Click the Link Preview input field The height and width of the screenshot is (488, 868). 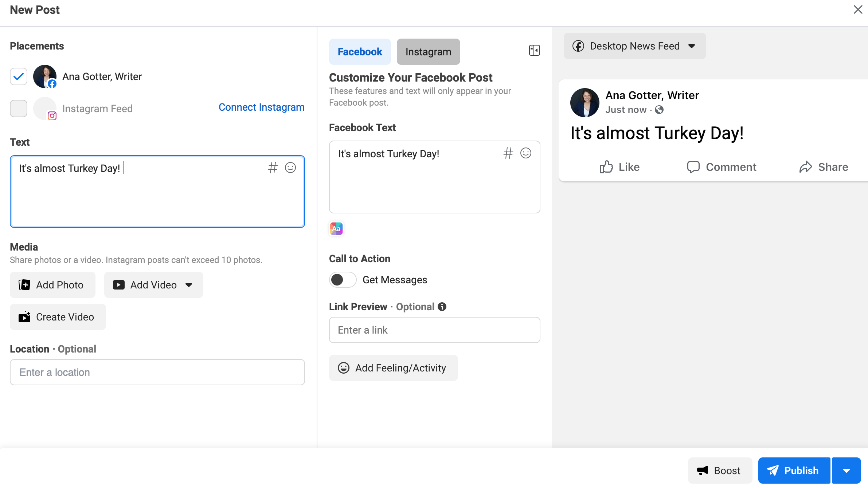pos(435,330)
